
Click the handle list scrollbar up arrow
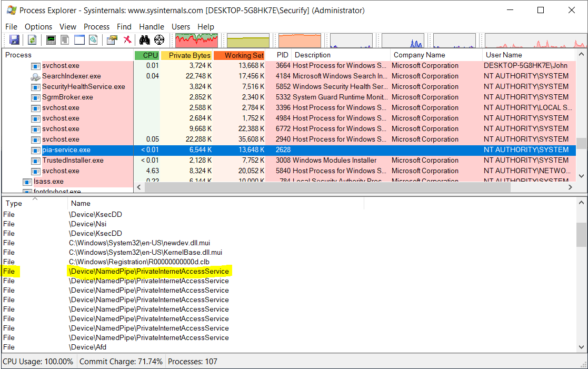coord(581,203)
